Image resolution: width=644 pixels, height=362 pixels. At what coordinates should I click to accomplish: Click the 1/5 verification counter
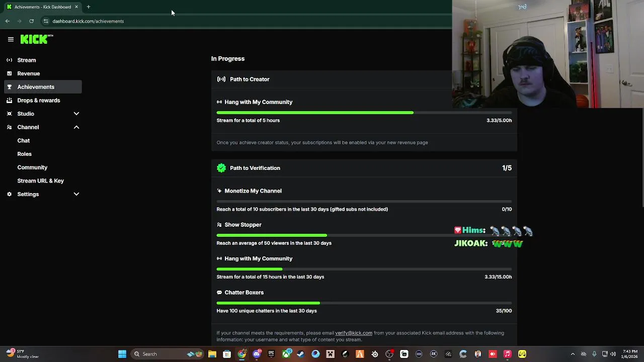tap(507, 168)
